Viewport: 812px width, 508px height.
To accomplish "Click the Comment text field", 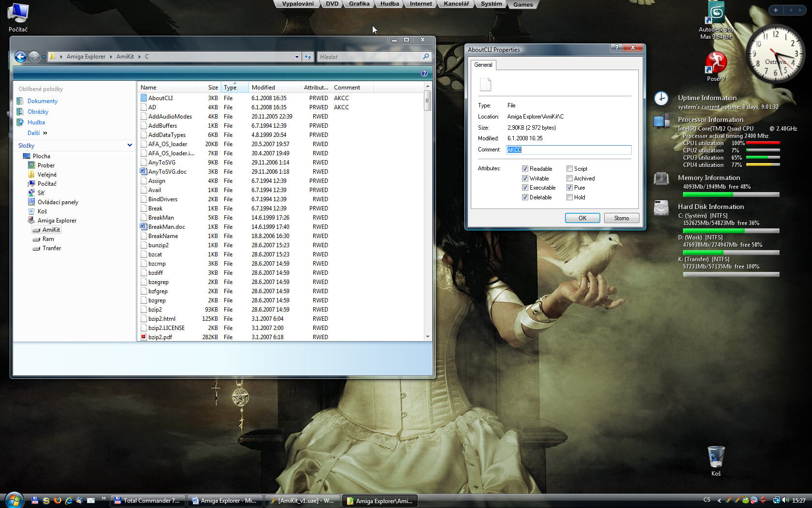I will tap(568, 150).
